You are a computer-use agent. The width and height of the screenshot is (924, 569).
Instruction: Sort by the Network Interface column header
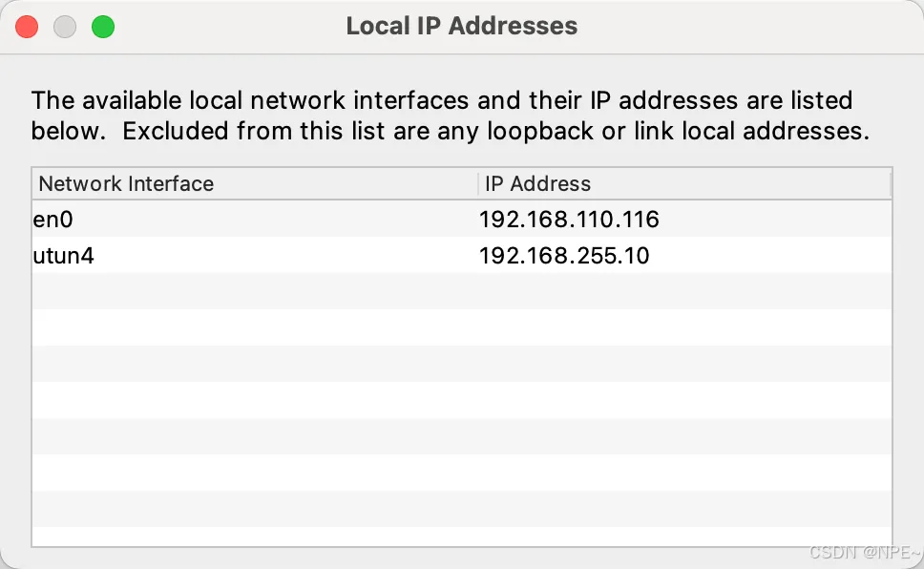tap(126, 183)
